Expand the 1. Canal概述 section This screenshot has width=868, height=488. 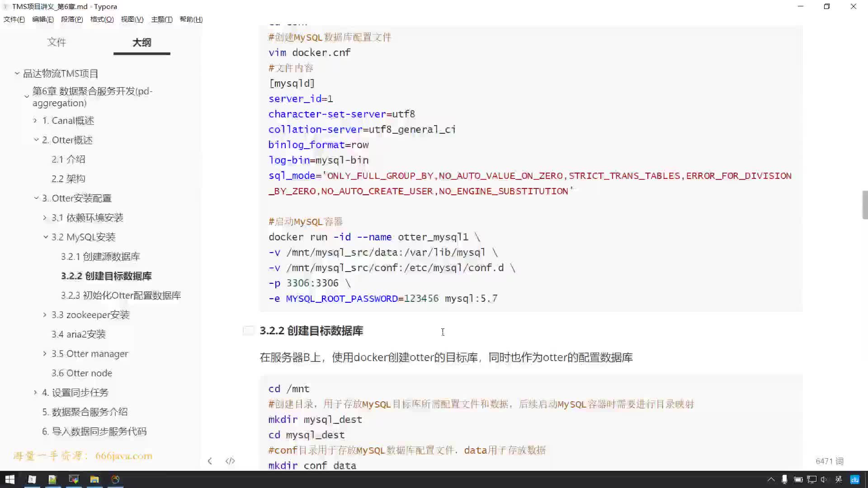(35, 121)
